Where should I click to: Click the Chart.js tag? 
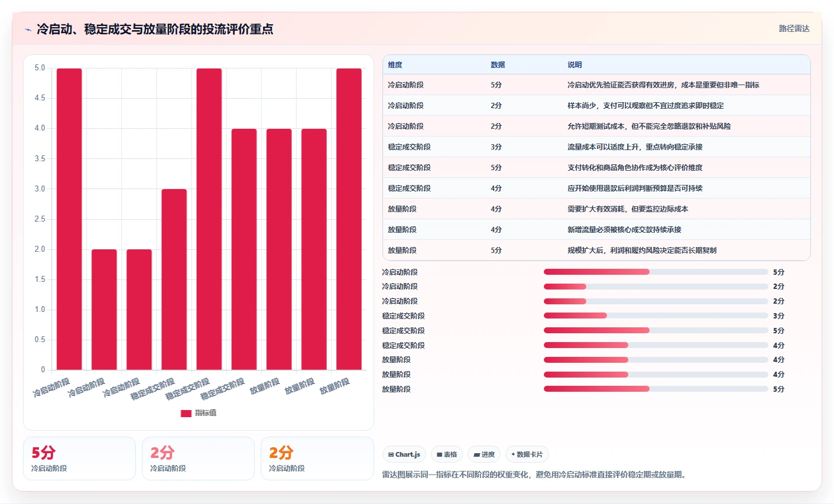(x=404, y=454)
